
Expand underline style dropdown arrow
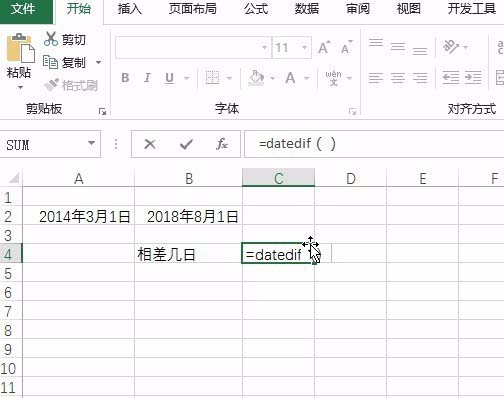(x=186, y=78)
